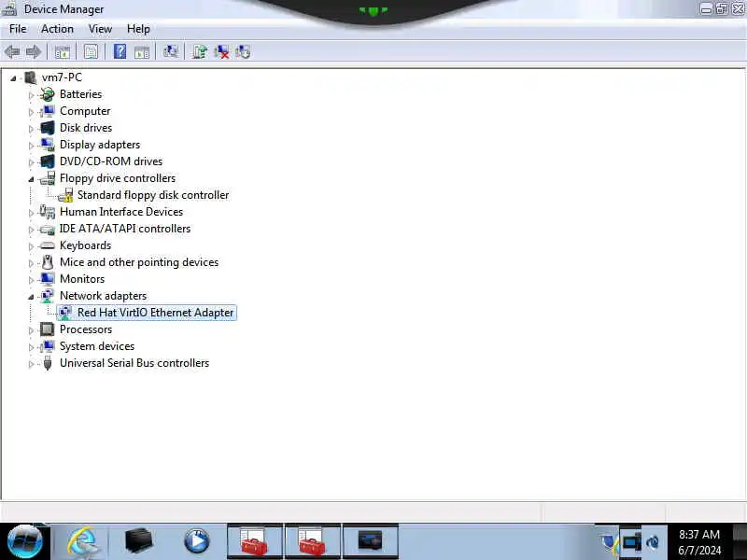Open the Action menu
The image size is (747, 560).
point(57,29)
